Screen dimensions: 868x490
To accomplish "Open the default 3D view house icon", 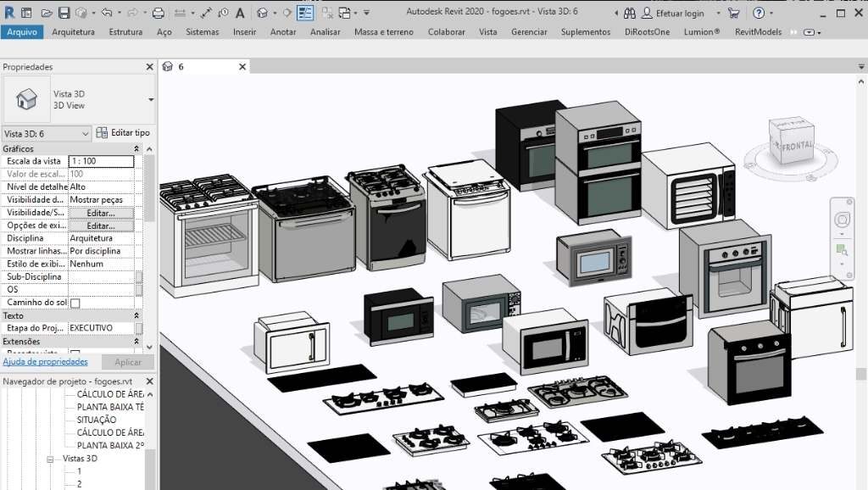I will [x=263, y=13].
